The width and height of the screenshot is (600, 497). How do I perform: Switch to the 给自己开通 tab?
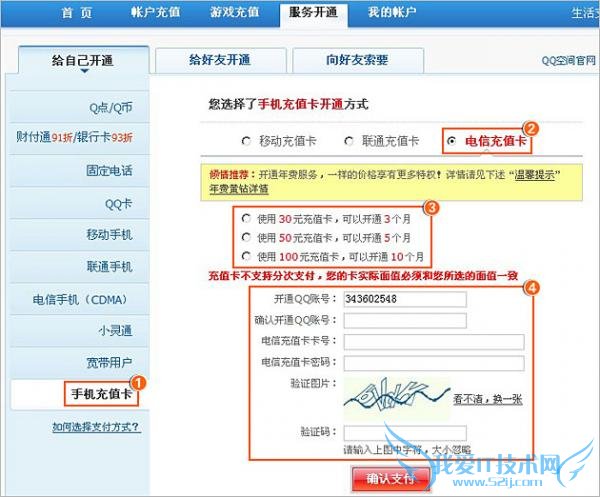click(x=83, y=60)
